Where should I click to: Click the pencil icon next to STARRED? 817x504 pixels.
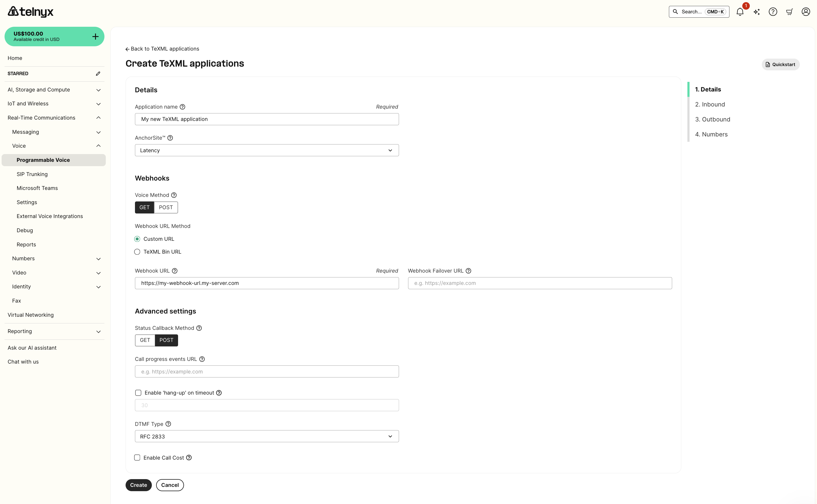[97, 73]
